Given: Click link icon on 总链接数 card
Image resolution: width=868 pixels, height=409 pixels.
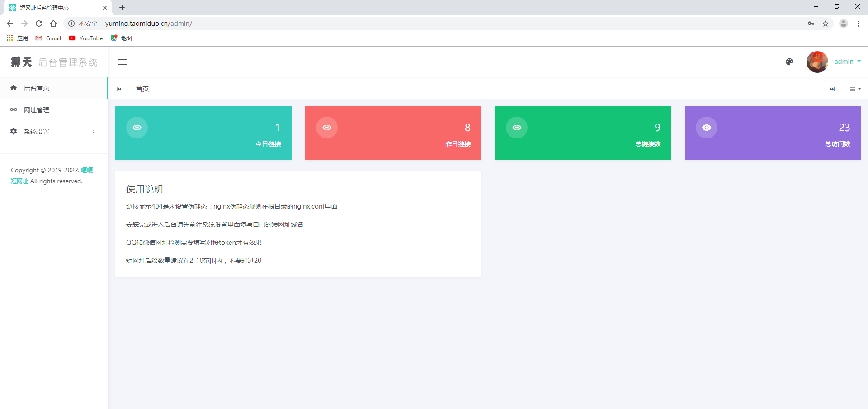Looking at the screenshot, I should click(517, 128).
